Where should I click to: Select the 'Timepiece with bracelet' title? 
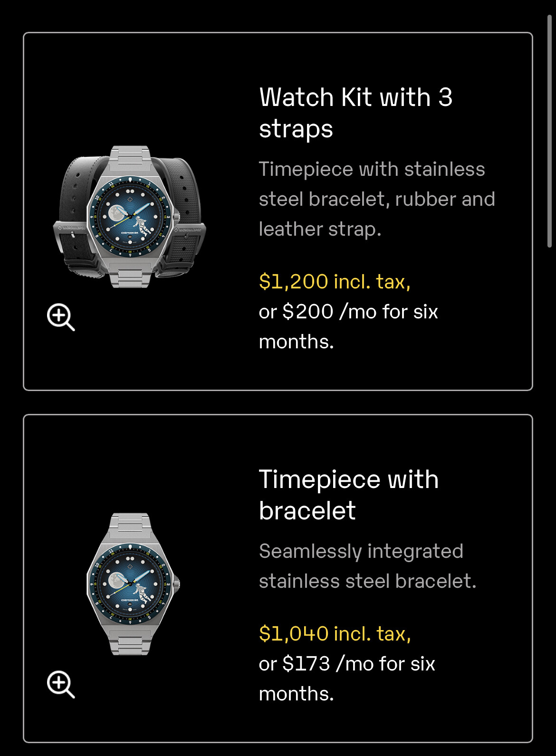(x=348, y=495)
